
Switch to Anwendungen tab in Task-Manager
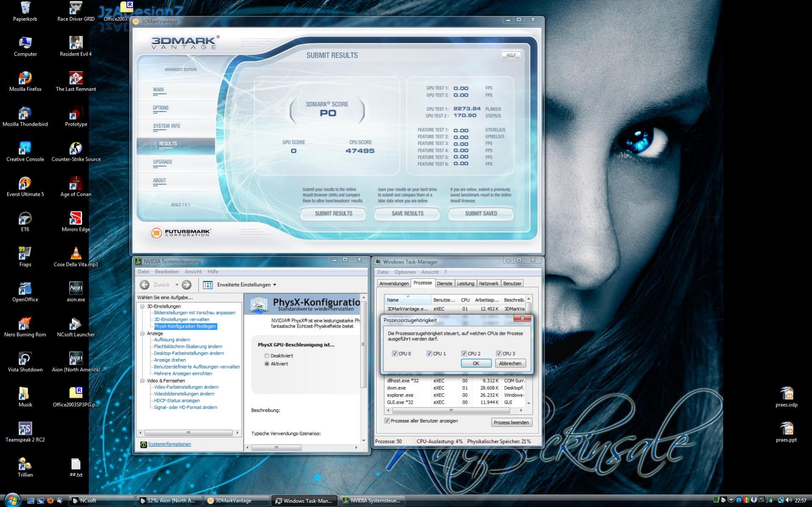[394, 283]
